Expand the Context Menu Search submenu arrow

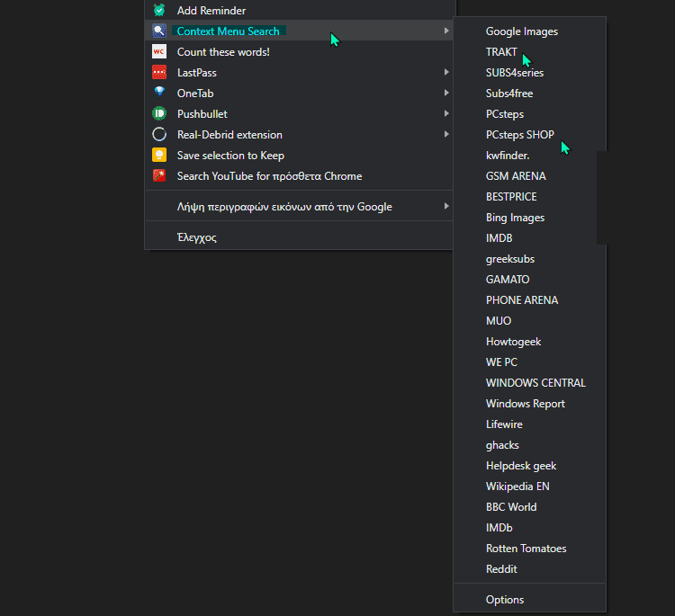tap(446, 31)
